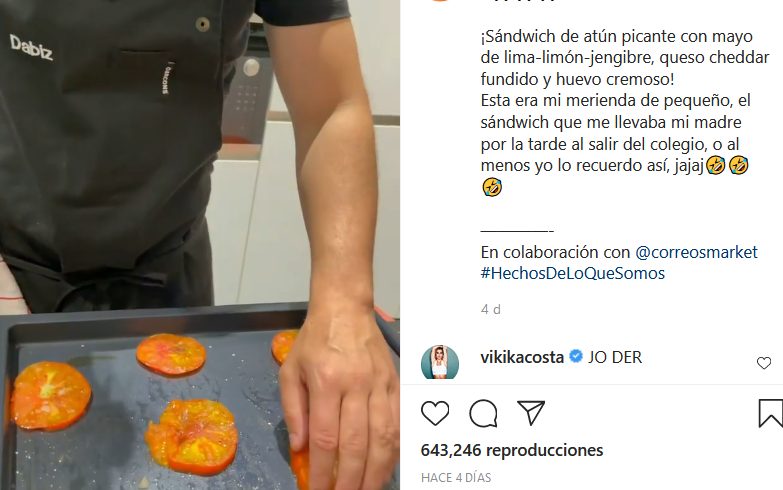Click the verified badge next to vikikacosta
This screenshot has height=490, width=783.
[x=576, y=357]
